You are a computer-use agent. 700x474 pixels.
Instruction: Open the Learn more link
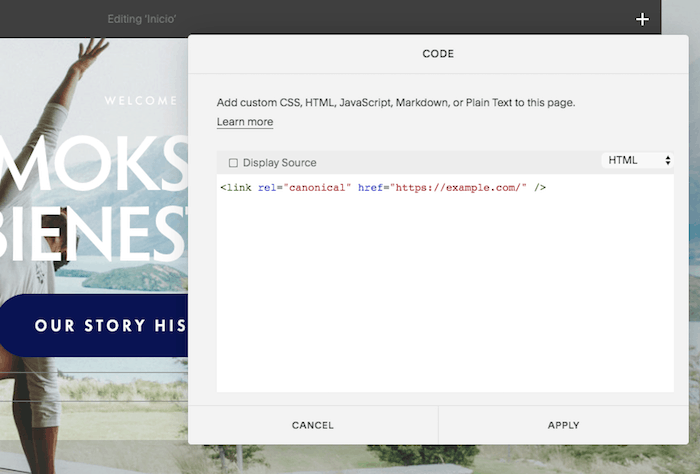pos(245,122)
